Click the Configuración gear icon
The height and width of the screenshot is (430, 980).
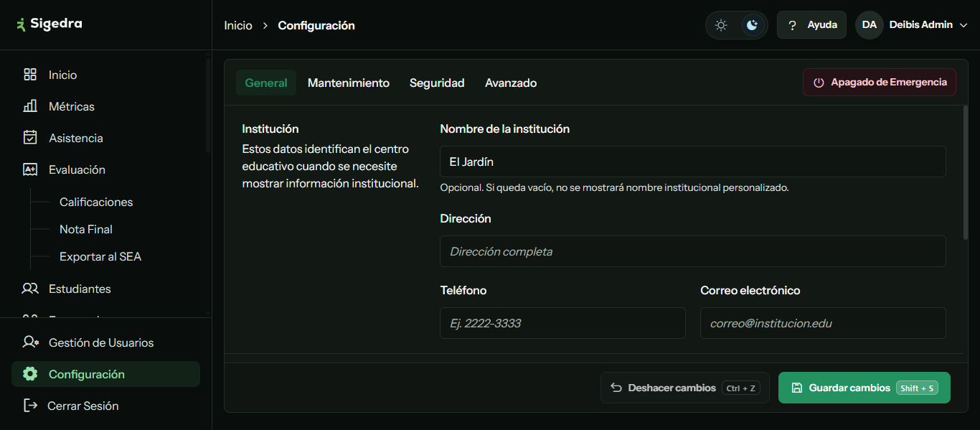(x=30, y=374)
